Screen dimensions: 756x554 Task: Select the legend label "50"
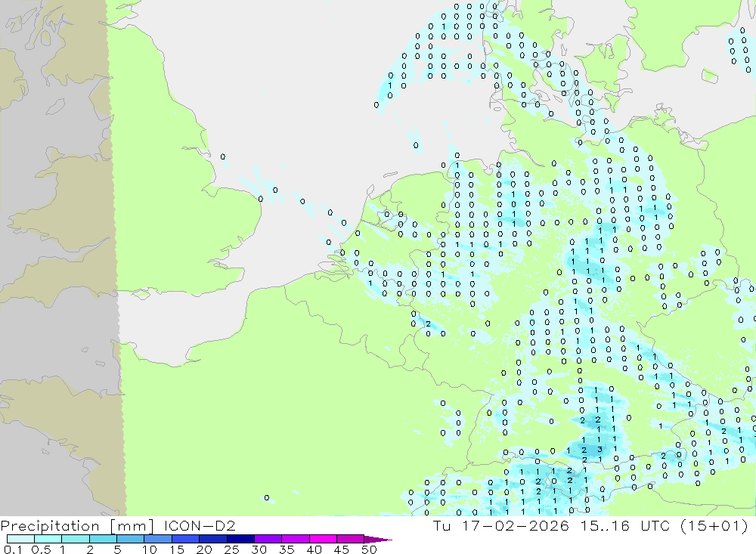tap(369, 549)
